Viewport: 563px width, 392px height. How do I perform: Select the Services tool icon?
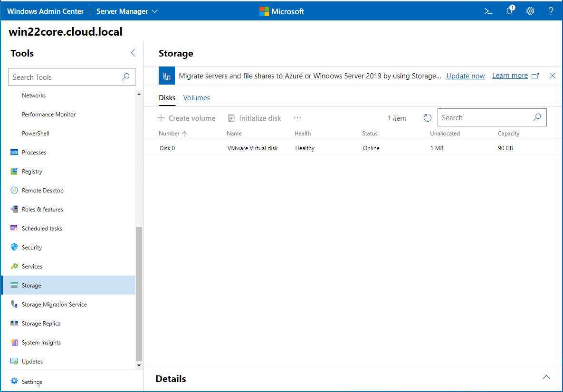pyautogui.click(x=14, y=266)
